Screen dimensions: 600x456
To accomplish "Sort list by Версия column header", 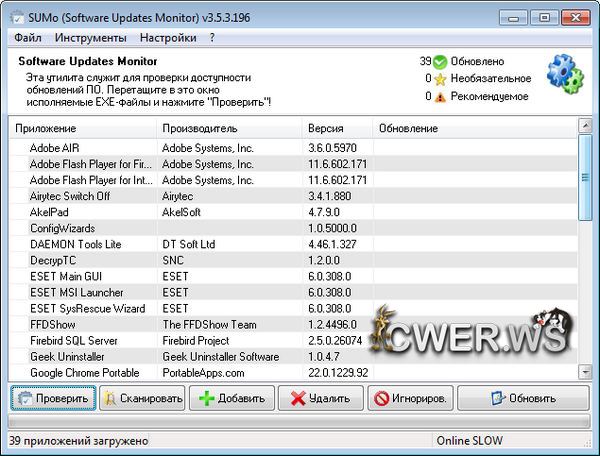I will coord(323,129).
